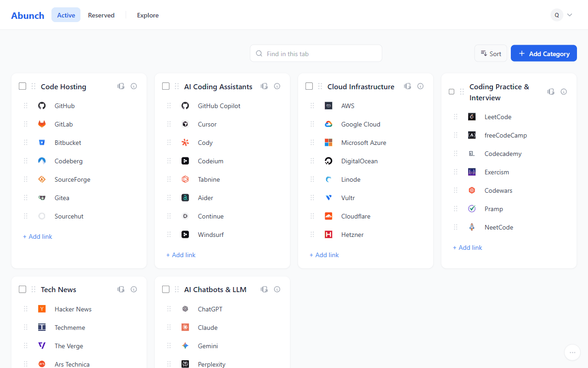588x368 pixels.
Task: Click the Add Category button
Action: [544, 53]
